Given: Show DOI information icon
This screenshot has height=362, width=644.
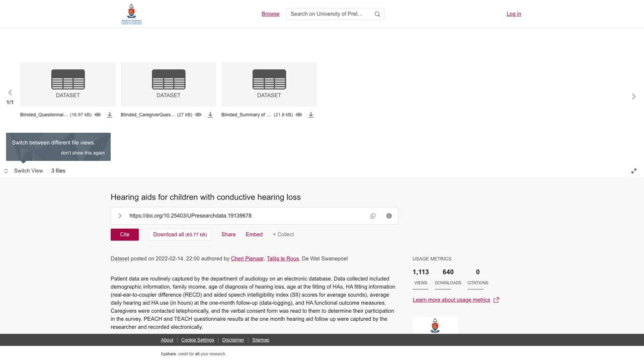Looking at the screenshot, I should 389,216.
